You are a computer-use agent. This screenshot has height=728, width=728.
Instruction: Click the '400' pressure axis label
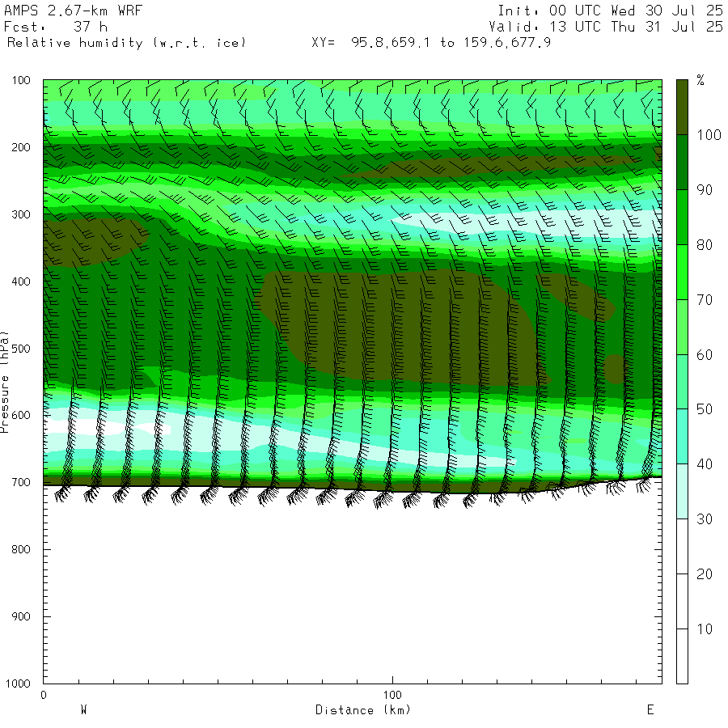pyautogui.click(x=21, y=281)
